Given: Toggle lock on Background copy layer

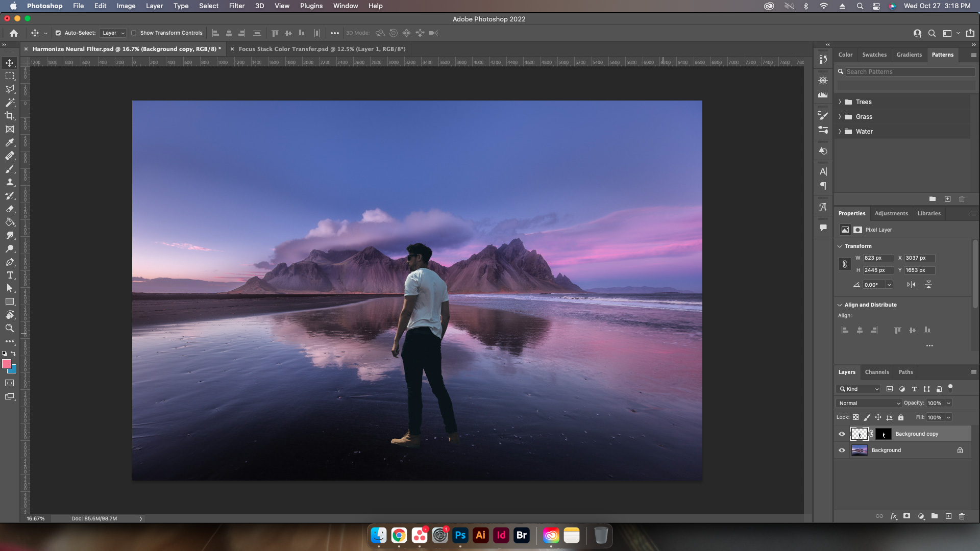Looking at the screenshot, I should 901,417.
